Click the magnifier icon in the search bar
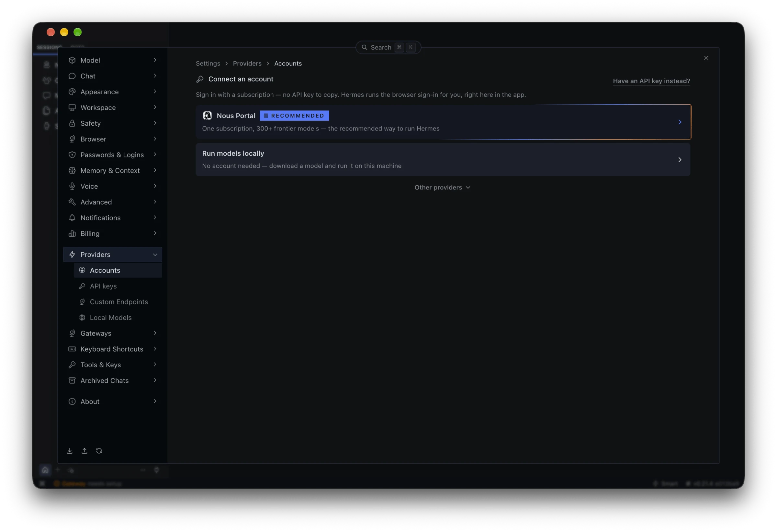The height and width of the screenshot is (532, 777). pyautogui.click(x=365, y=48)
